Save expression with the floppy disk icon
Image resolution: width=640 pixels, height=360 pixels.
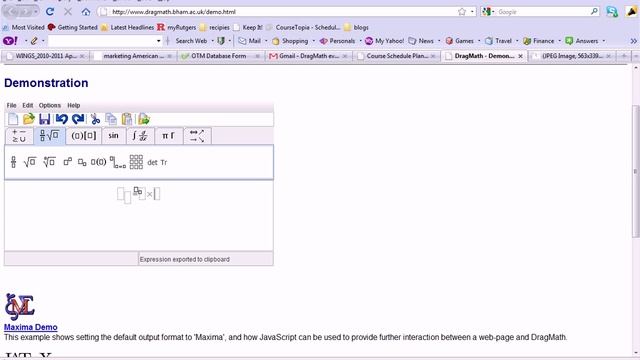[x=44, y=119]
